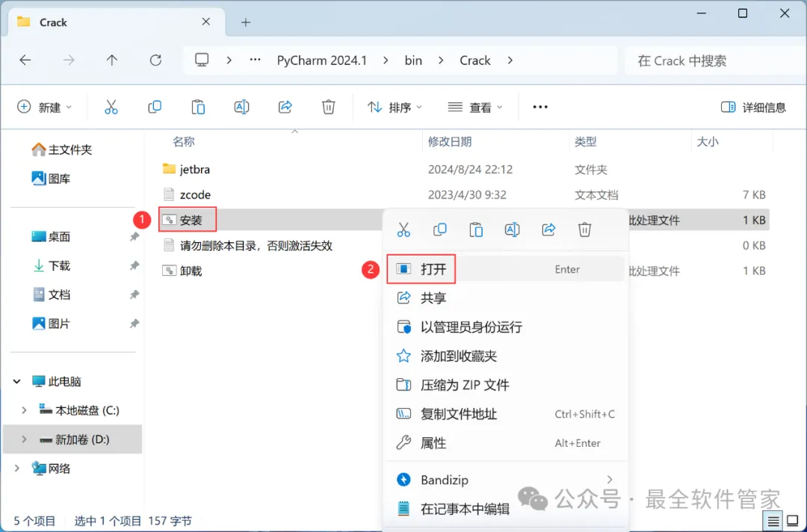Image resolution: width=807 pixels, height=532 pixels.
Task: Click the chevron after Crack in the address bar
Action: 510,61
